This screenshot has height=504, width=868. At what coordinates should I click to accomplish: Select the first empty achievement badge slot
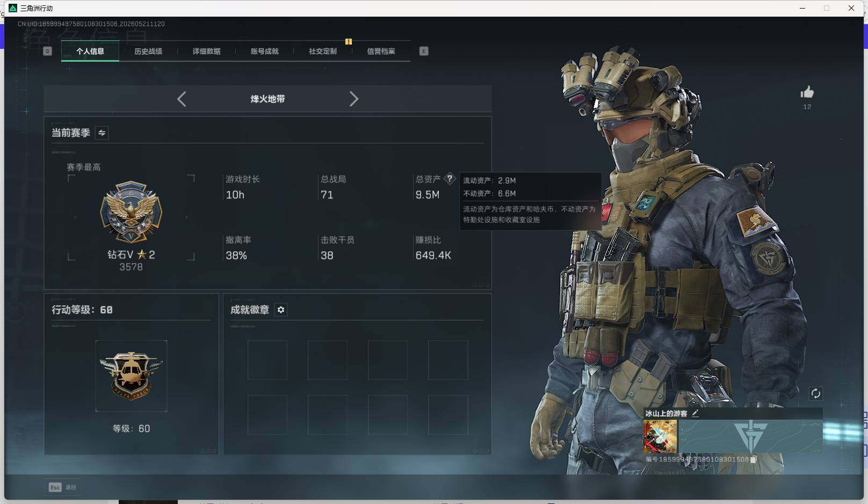tap(267, 360)
